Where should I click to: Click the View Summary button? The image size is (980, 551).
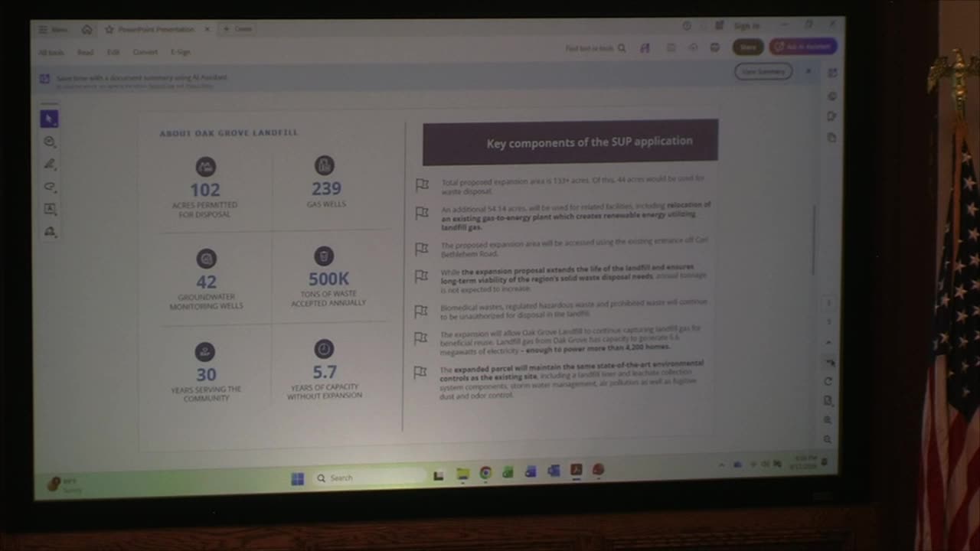[x=763, y=72]
